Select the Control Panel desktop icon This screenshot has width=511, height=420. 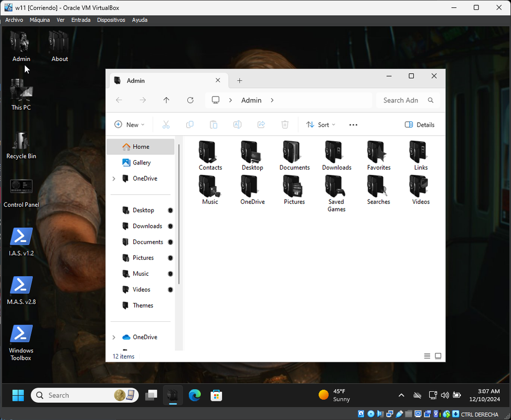point(21,194)
